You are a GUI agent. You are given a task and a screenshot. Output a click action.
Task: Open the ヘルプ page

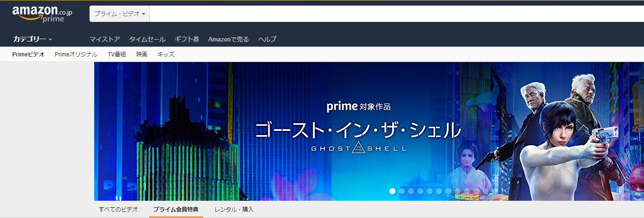point(267,39)
